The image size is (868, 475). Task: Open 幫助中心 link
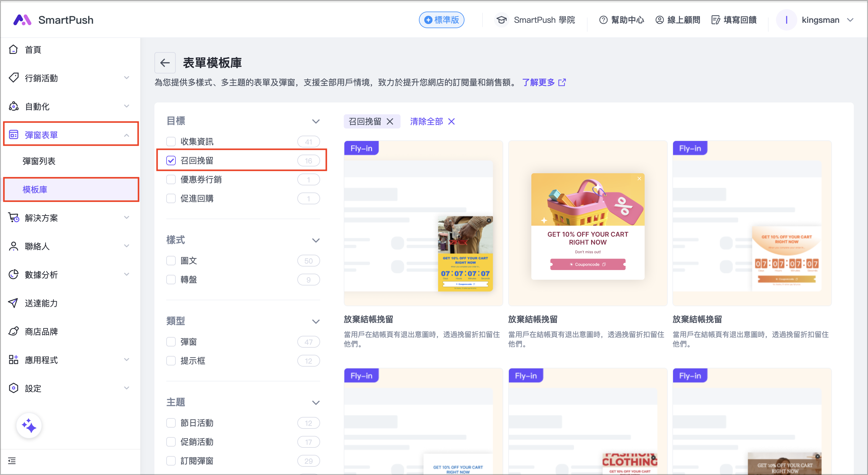[x=627, y=20]
